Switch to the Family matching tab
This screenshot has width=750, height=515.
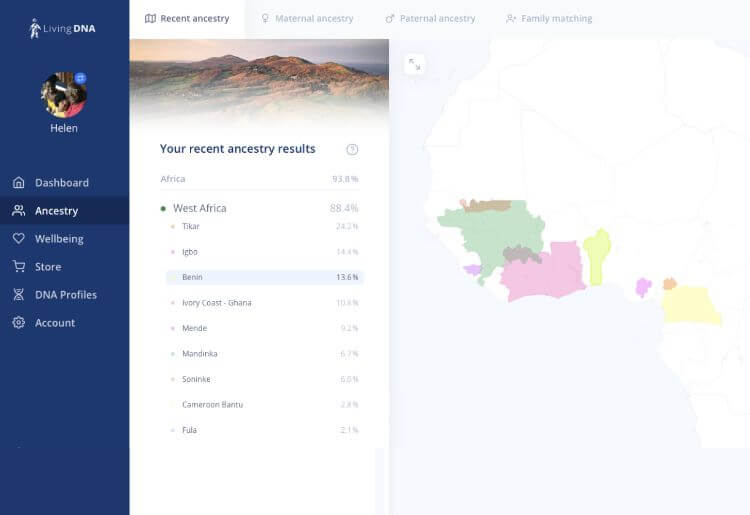(x=549, y=18)
